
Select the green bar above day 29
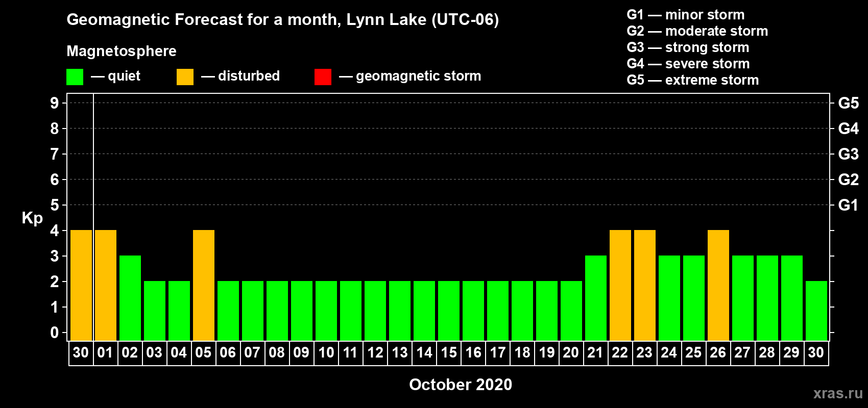pos(792,298)
